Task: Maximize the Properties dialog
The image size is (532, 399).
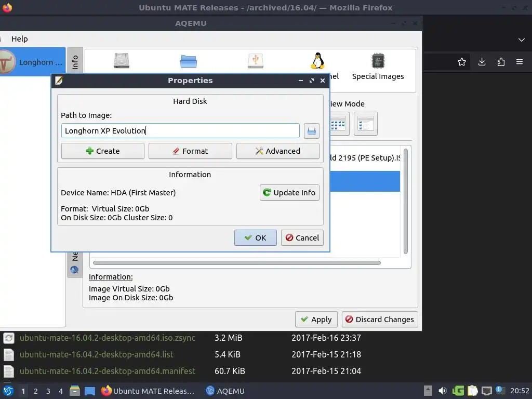Action: coord(312,81)
